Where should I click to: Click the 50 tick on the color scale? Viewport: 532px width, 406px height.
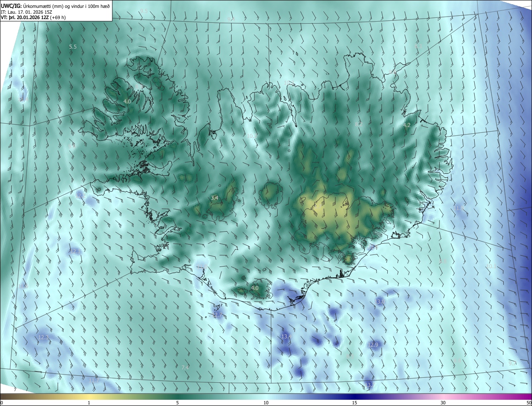tap(529, 403)
